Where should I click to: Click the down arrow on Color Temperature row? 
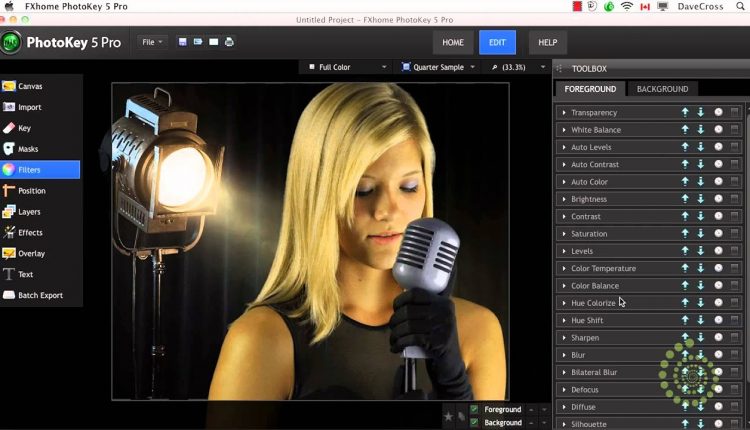[x=701, y=268]
